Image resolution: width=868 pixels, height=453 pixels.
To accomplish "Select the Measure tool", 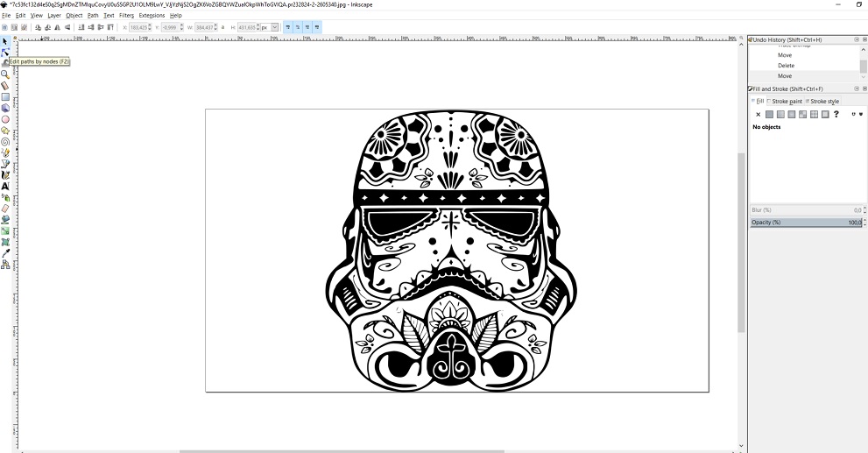I will coord(5,86).
